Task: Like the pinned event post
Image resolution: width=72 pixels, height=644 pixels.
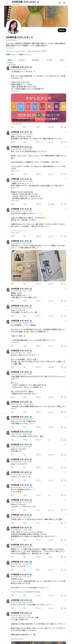Action: (37, 127)
